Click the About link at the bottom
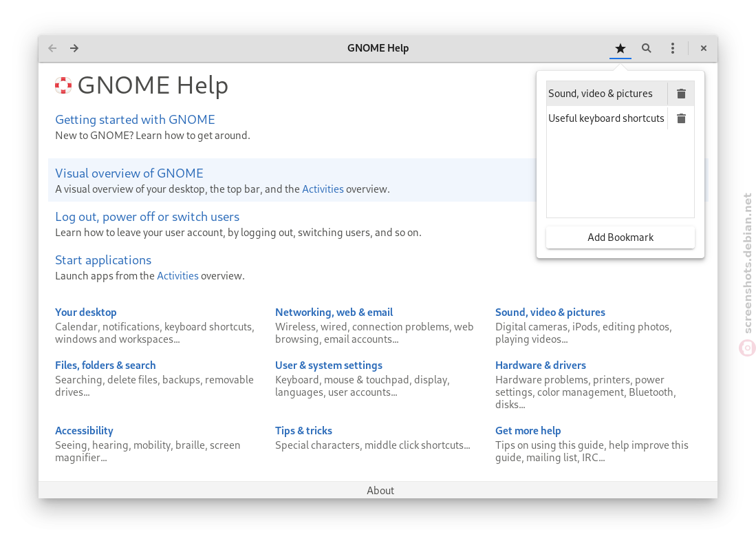Viewport: 756px width, 541px height. [x=380, y=490]
